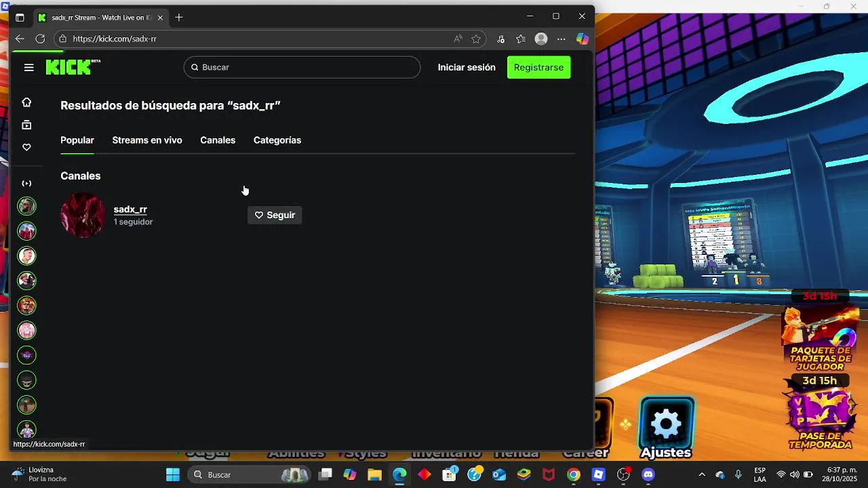Open the Edge profile avatar
This screenshot has height=488, width=868.
click(x=541, y=39)
